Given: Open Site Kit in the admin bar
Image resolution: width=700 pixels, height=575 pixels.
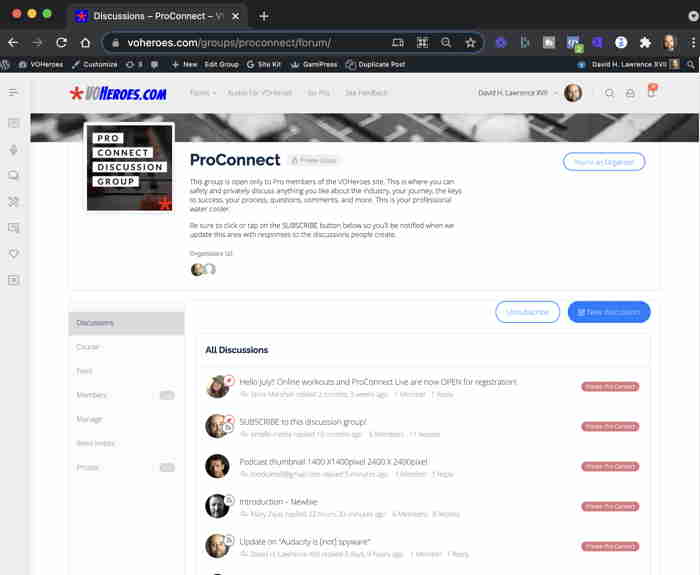Looking at the screenshot, I should 263,65.
